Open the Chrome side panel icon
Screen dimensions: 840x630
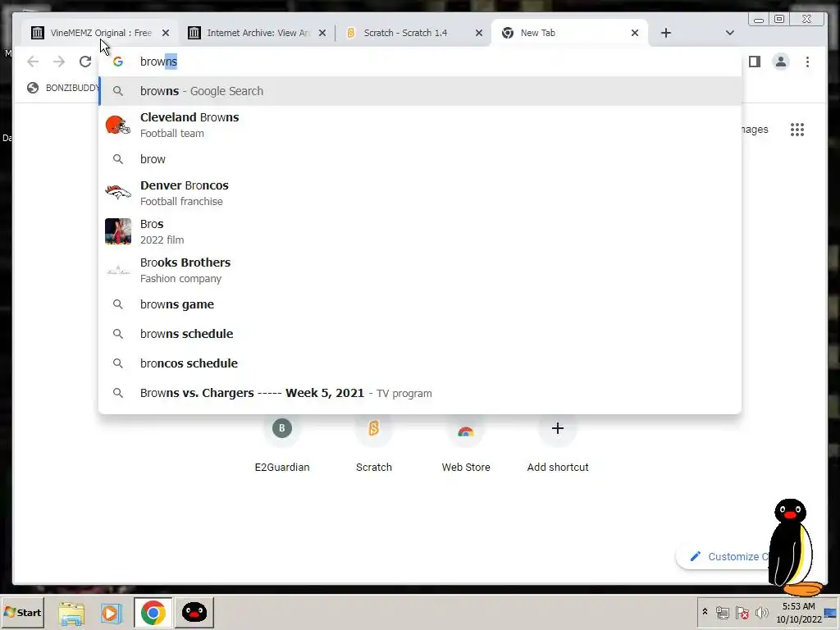[755, 62]
